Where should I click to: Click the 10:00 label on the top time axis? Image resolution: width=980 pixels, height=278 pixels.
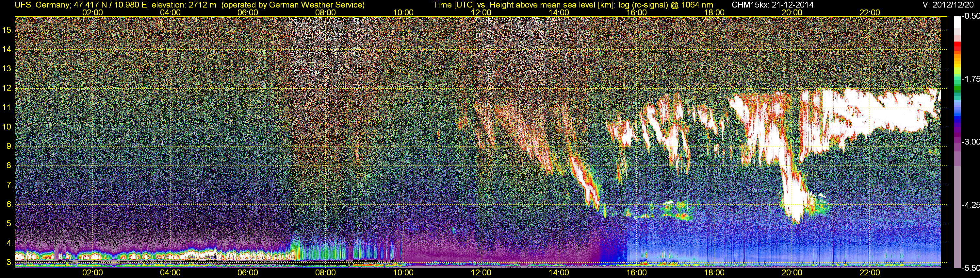(403, 12)
